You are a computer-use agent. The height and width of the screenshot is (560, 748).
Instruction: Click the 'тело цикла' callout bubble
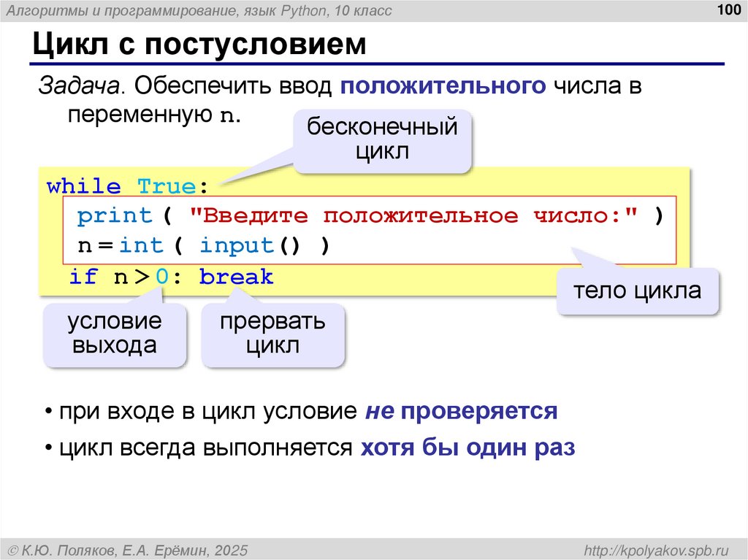(637, 291)
